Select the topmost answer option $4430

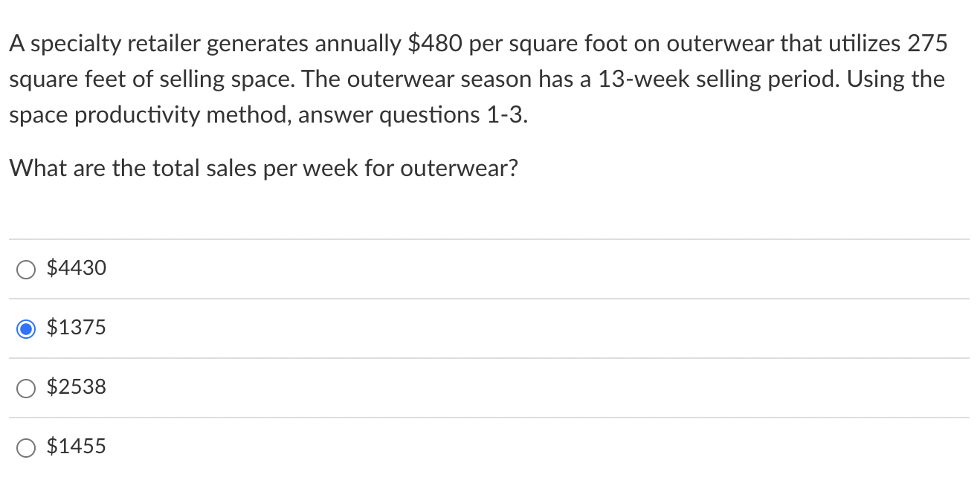(x=26, y=269)
